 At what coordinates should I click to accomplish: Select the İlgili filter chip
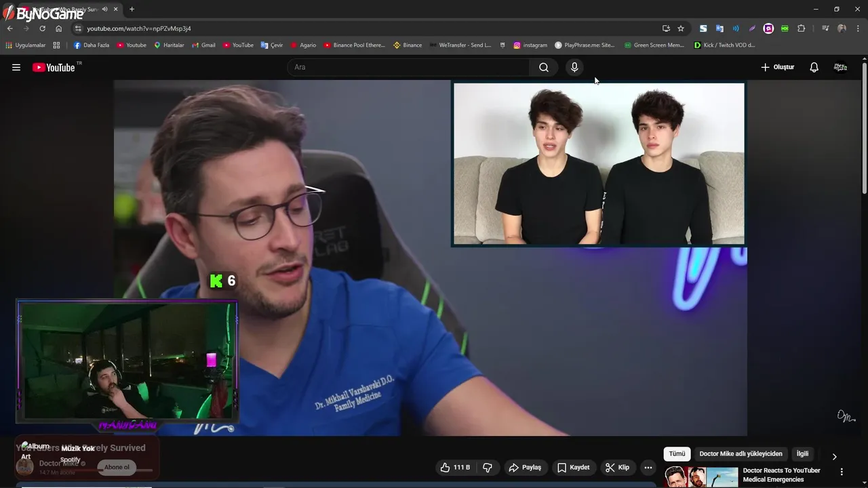(802, 453)
